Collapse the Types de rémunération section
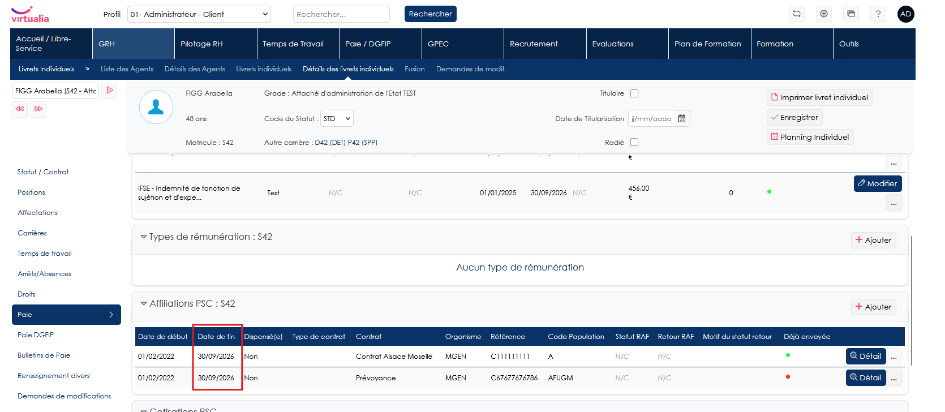945x412 pixels. tap(143, 237)
